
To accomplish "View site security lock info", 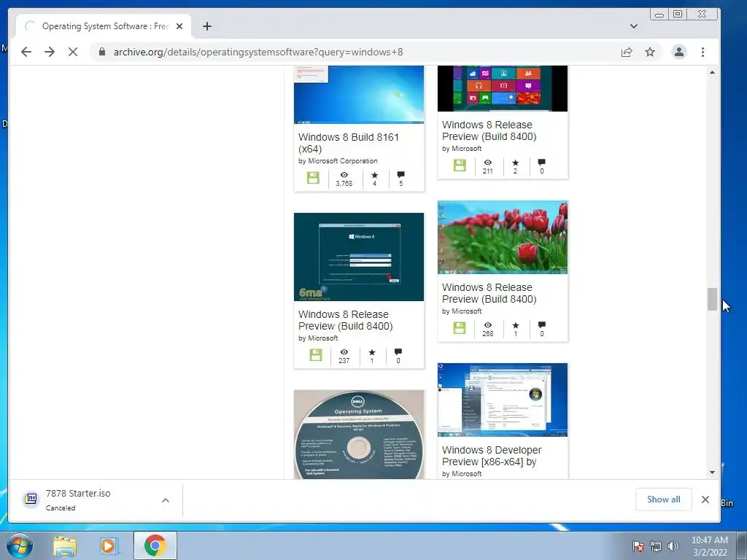I will pos(101,52).
